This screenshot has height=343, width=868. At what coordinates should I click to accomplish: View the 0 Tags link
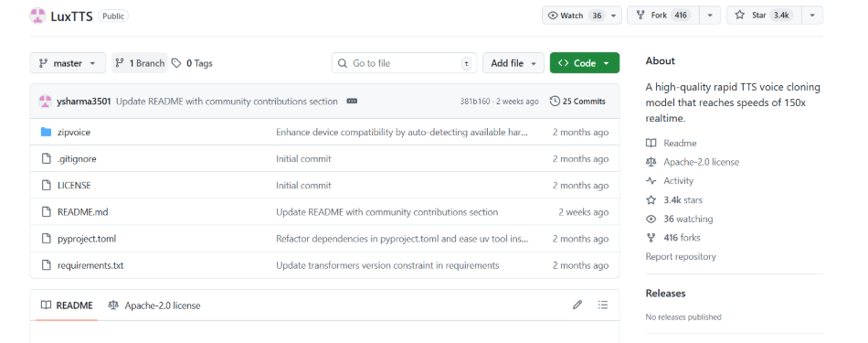pos(192,63)
